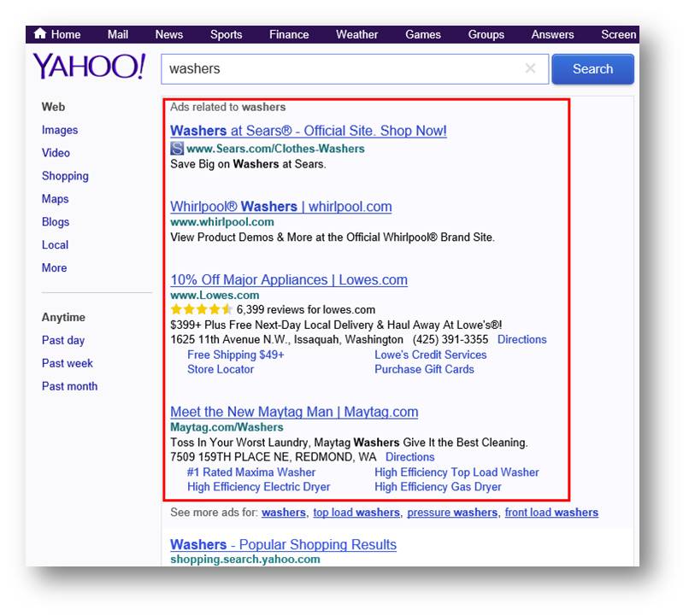Open Weather in the top bar
This screenshot has width=689, height=616.
356,34
